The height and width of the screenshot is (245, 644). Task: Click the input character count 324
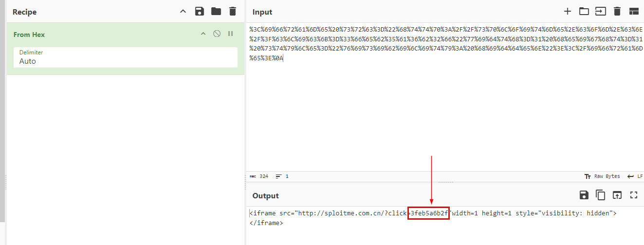(259, 176)
